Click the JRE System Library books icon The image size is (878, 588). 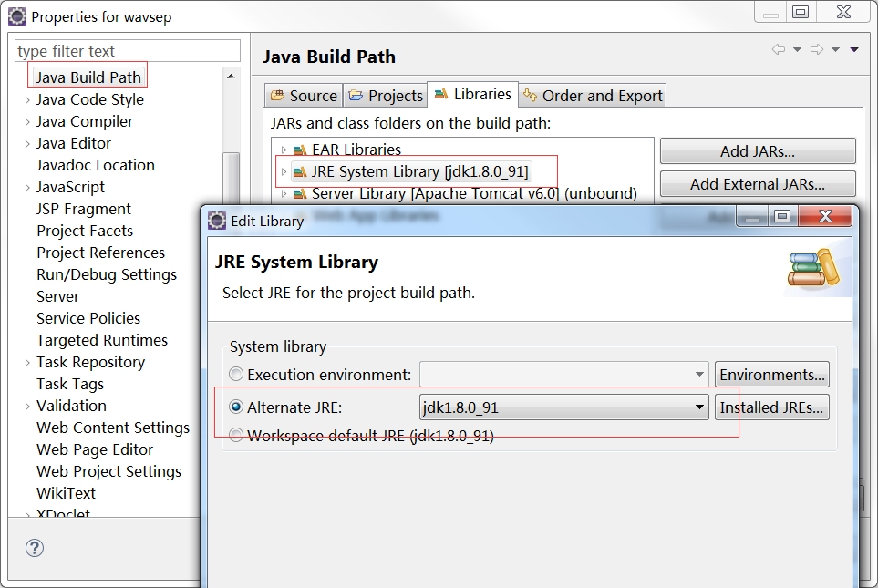(x=813, y=269)
